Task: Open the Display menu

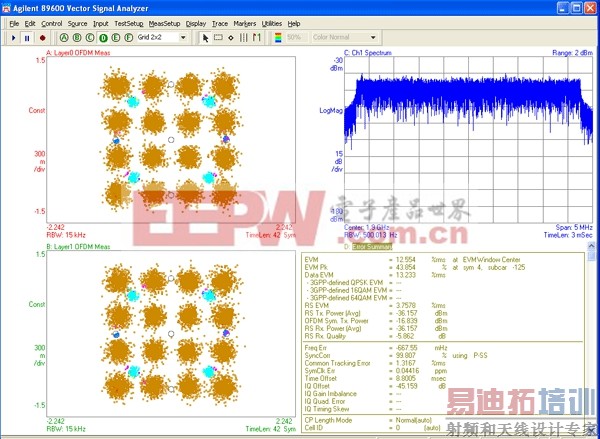Action: click(x=196, y=24)
